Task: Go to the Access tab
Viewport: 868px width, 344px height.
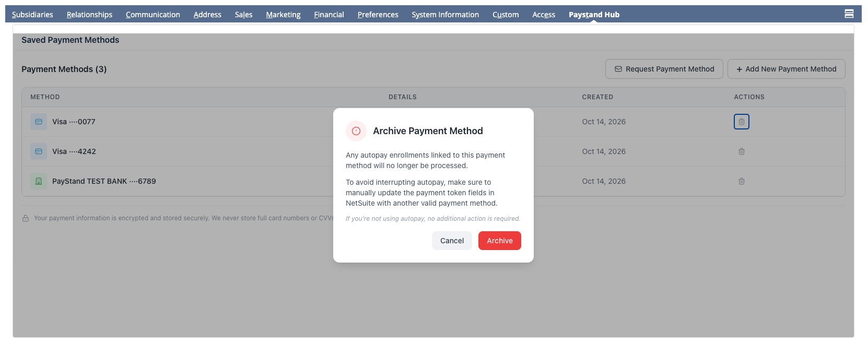Action: [x=544, y=15]
